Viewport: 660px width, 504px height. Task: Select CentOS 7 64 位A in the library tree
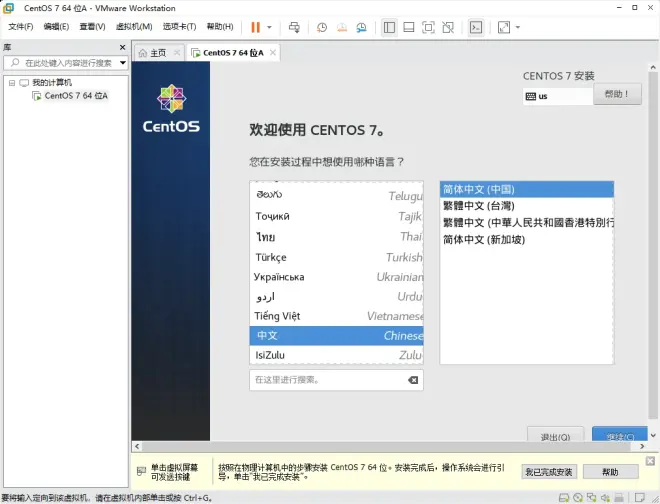pyautogui.click(x=76, y=96)
